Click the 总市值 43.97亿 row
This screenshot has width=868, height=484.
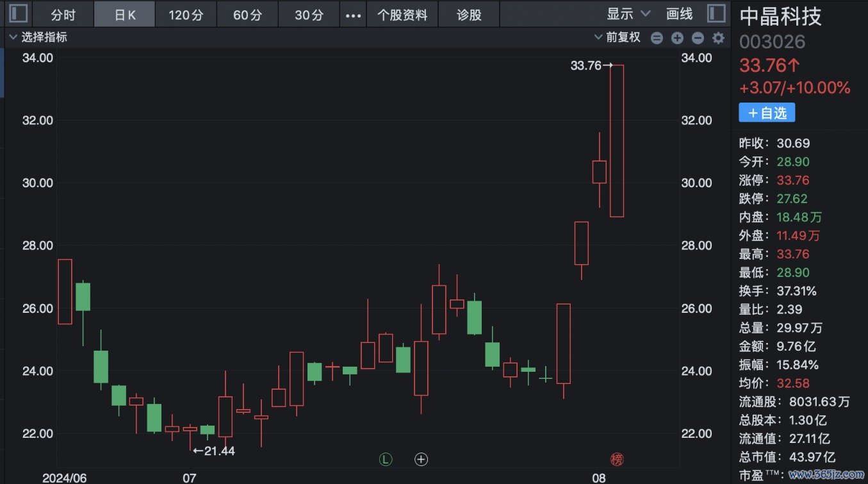coord(787,458)
